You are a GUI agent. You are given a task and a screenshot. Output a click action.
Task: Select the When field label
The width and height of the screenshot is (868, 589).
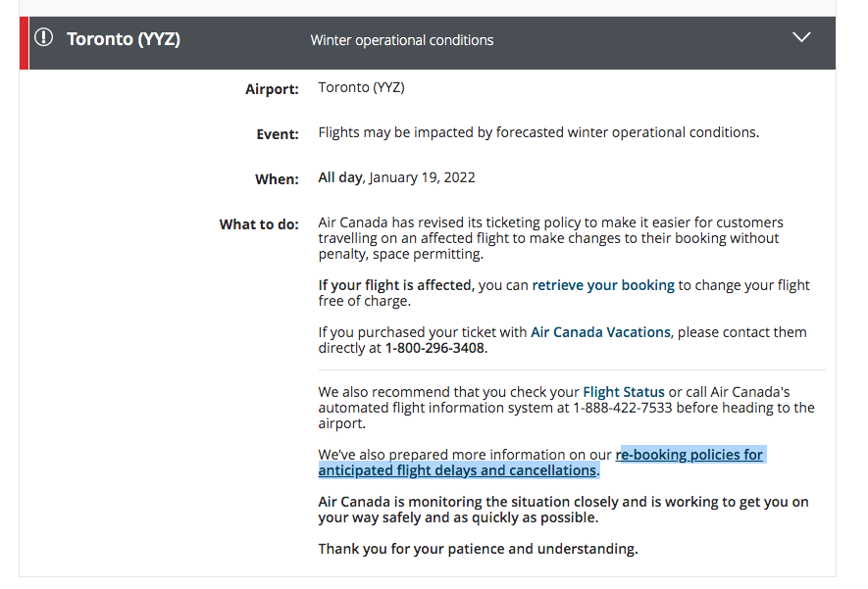[x=277, y=179]
